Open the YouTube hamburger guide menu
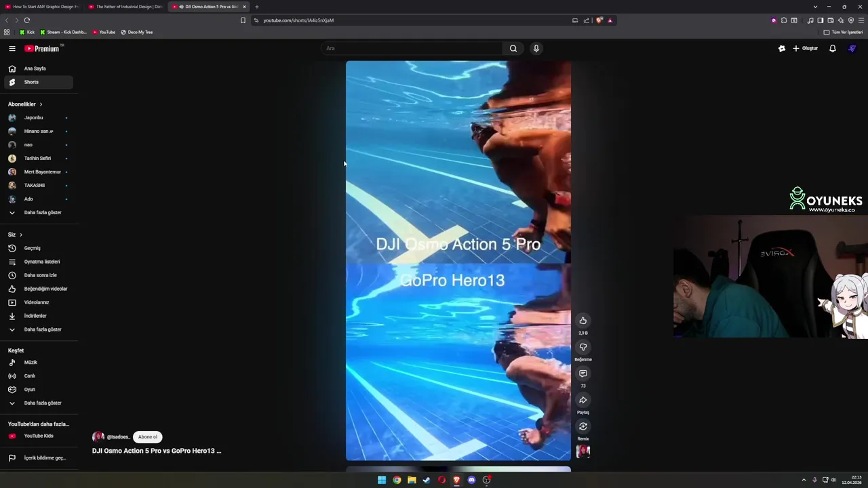The width and height of the screenshot is (868, 488). pos(12,48)
